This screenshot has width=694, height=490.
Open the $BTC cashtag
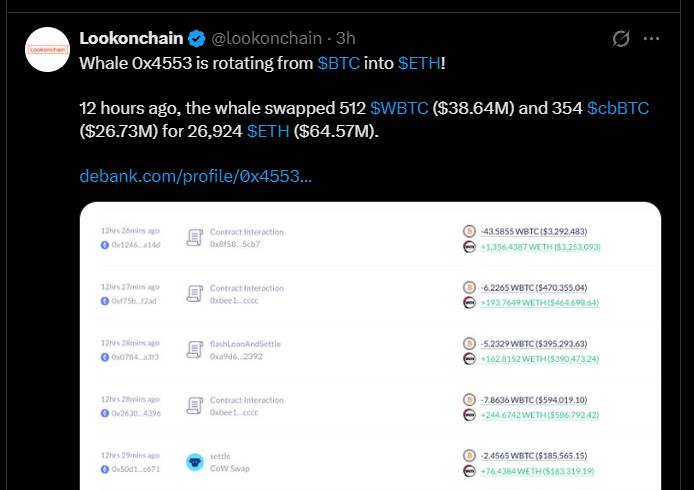click(339, 63)
